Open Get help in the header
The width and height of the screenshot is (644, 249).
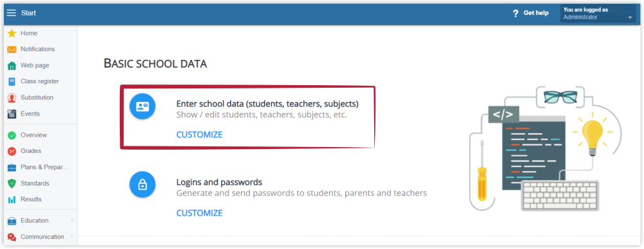point(531,13)
